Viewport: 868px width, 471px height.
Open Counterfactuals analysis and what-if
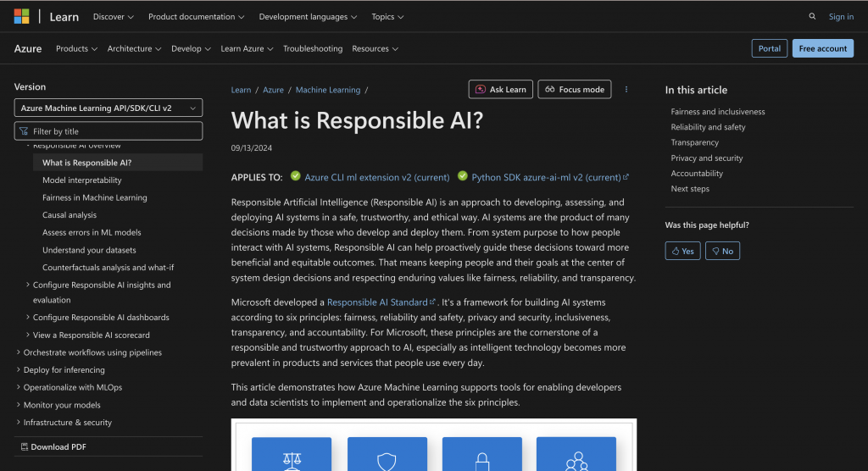(x=108, y=268)
